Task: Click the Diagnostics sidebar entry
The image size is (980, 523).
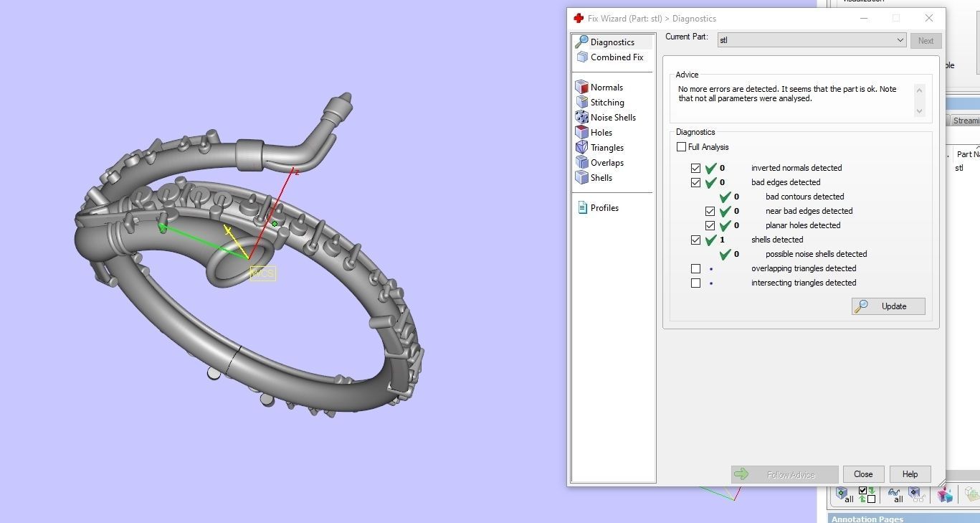Action: [x=612, y=42]
